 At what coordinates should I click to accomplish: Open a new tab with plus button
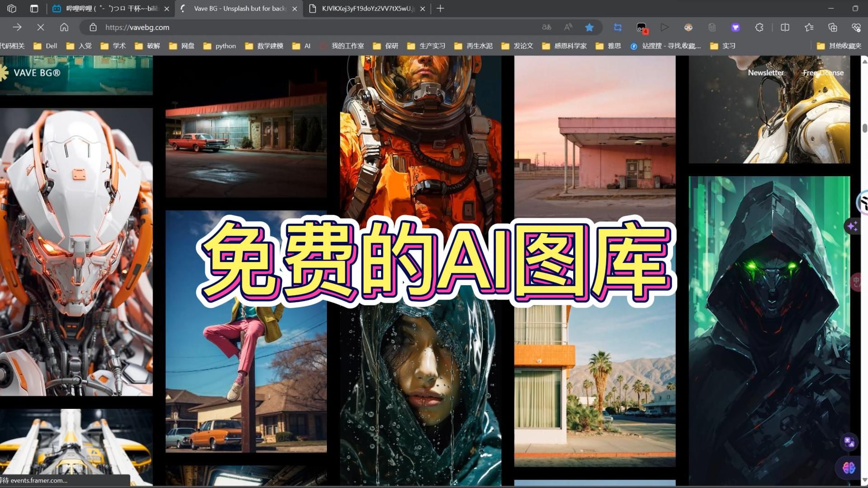click(x=440, y=9)
